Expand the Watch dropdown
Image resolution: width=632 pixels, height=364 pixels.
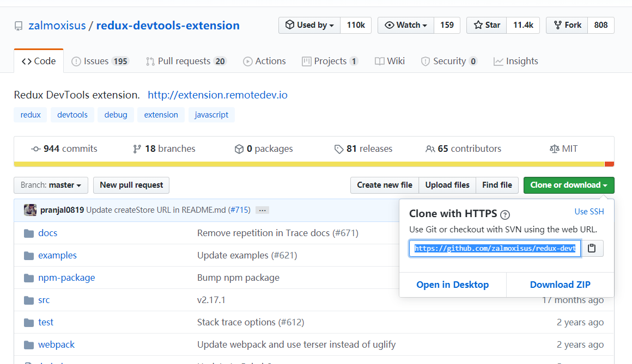click(405, 25)
